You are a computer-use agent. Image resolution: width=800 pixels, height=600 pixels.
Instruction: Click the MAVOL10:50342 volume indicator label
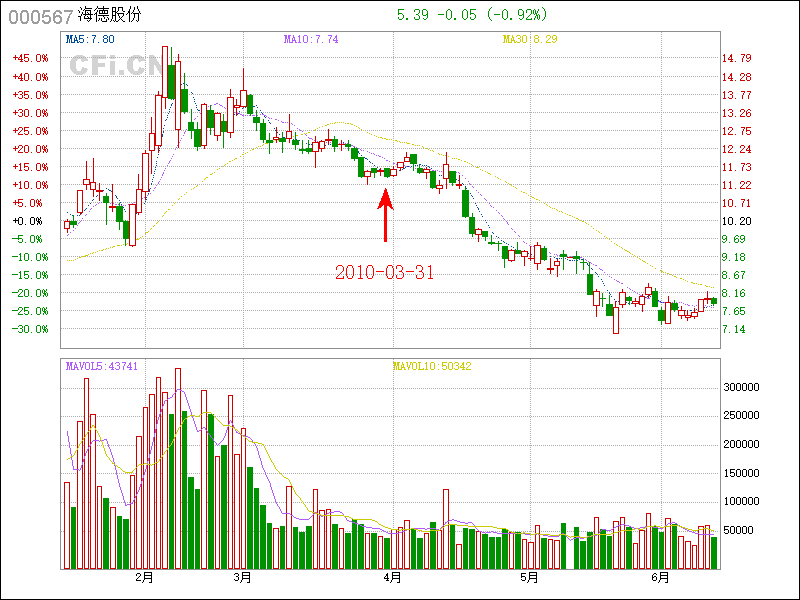(x=431, y=366)
